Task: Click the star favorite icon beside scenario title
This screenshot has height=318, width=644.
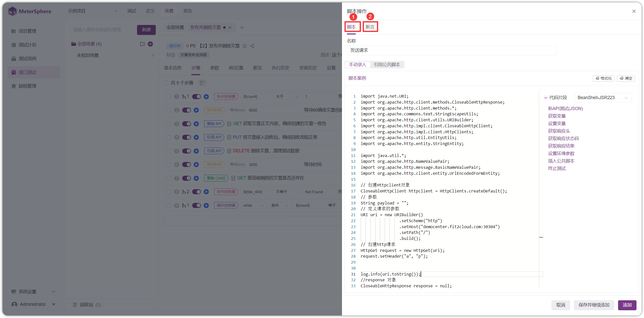Action: click(x=245, y=46)
